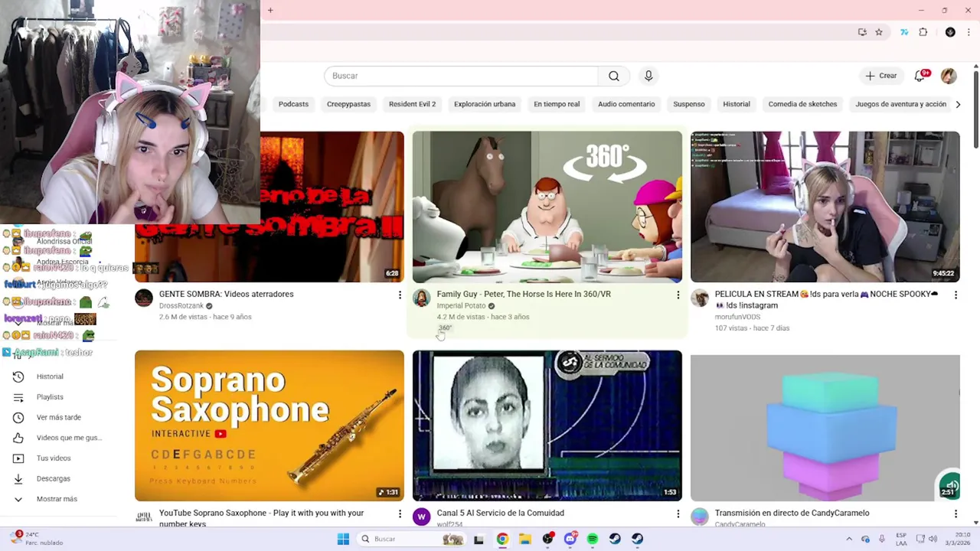980x551 pixels.
Task: Open Discord from the taskbar
Action: (570, 539)
